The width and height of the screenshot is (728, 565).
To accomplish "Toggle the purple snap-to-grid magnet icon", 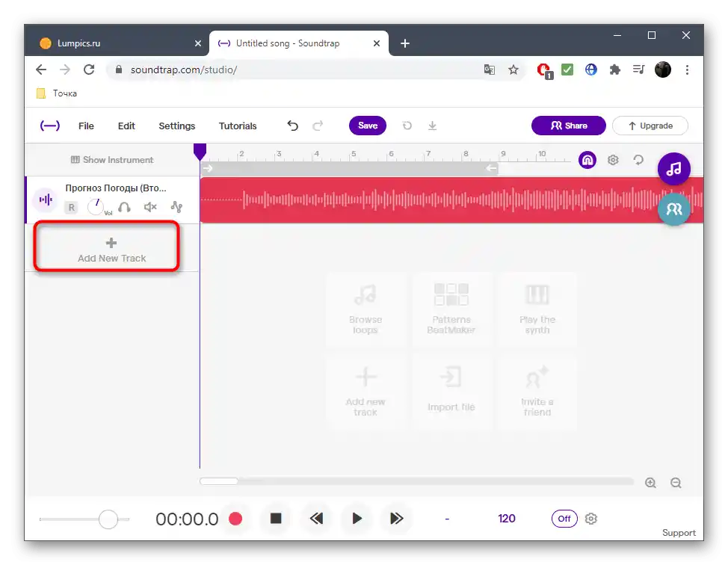I will [x=587, y=160].
